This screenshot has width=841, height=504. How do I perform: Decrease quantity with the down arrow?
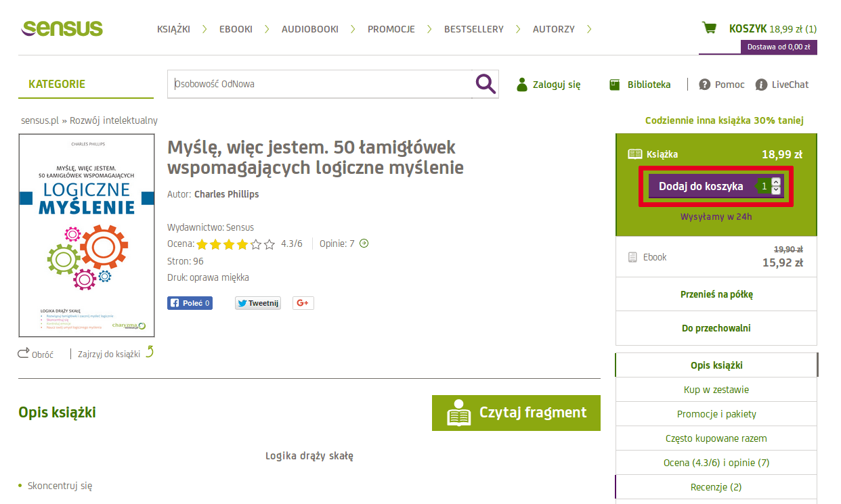(777, 190)
